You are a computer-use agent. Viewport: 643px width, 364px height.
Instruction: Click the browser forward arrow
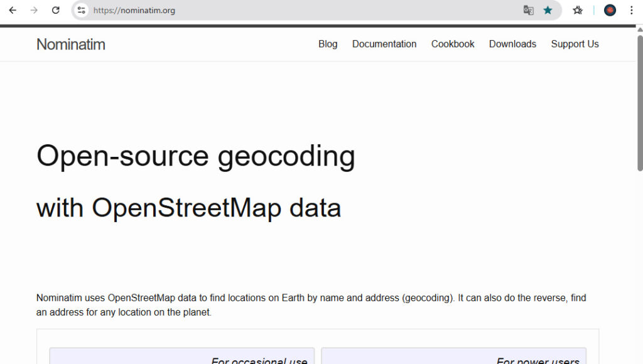(x=34, y=10)
